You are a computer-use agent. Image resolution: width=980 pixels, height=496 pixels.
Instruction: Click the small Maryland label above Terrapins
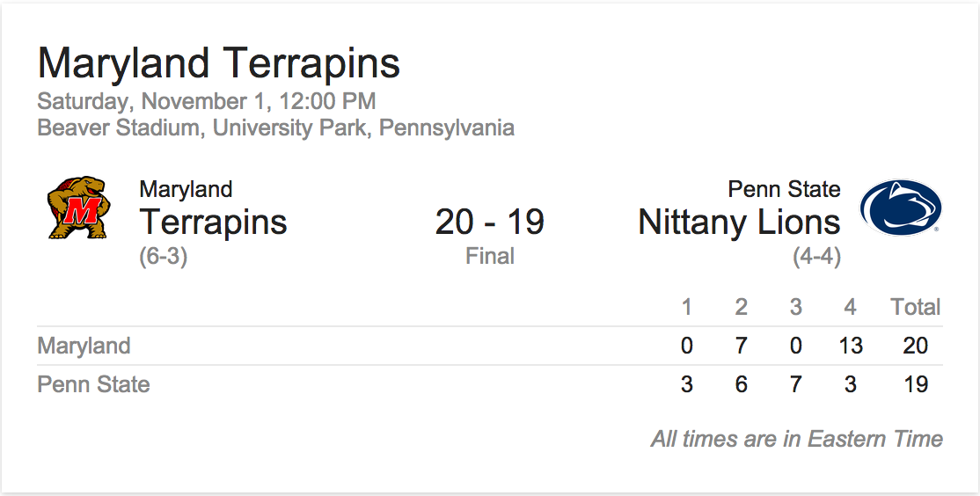(186, 189)
